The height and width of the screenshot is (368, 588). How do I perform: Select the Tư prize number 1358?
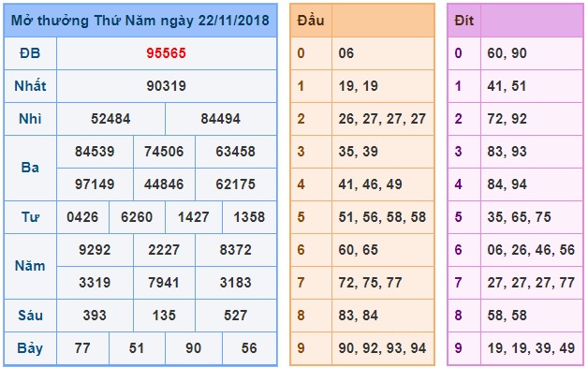(249, 217)
